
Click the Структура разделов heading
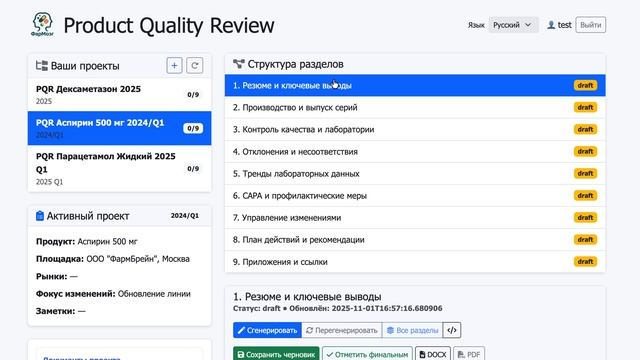pos(296,64)
